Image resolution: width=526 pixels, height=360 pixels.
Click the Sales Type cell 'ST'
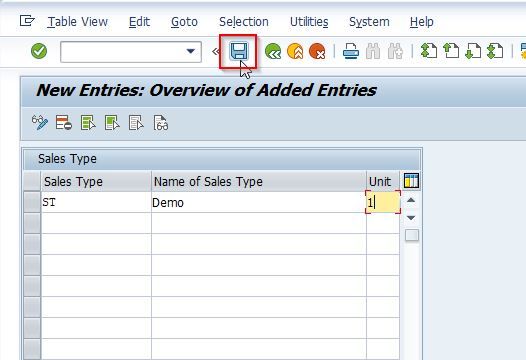pos(96,202)
